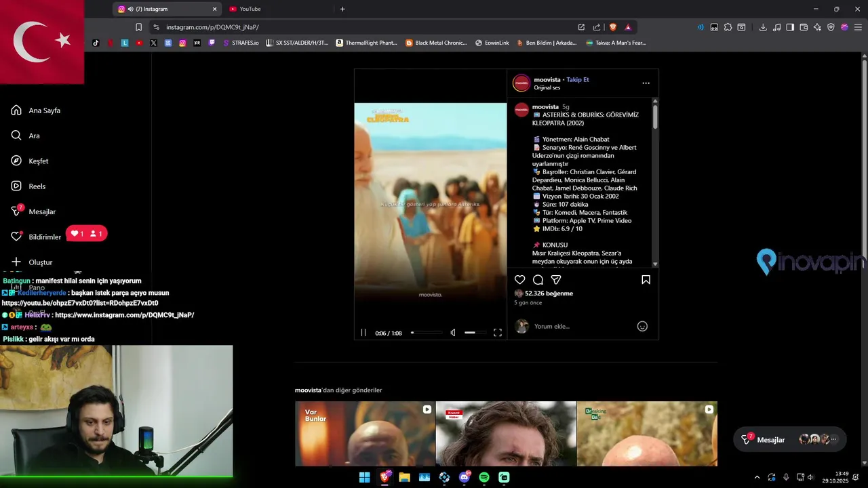Adjust the video volume slider
The width and height of the screenshot is (868, 488).
pyautogui.click(x=475, y=333)
